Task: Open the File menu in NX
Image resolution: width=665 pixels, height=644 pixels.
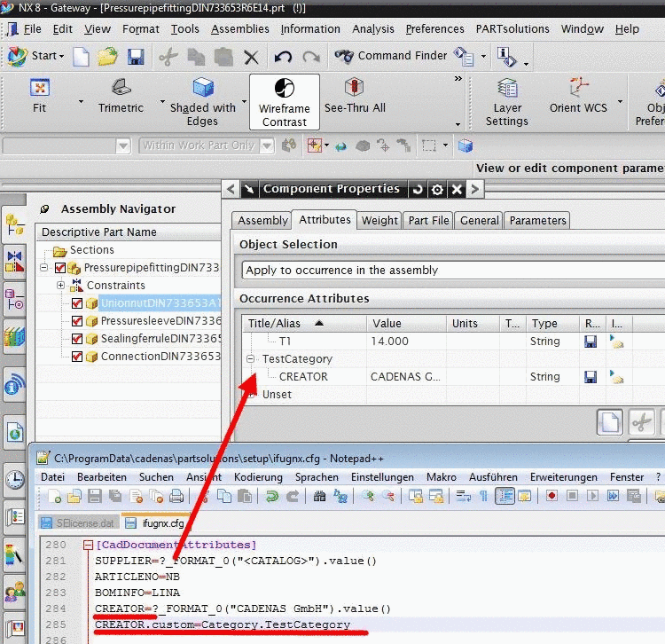Action: pos(32,29)
